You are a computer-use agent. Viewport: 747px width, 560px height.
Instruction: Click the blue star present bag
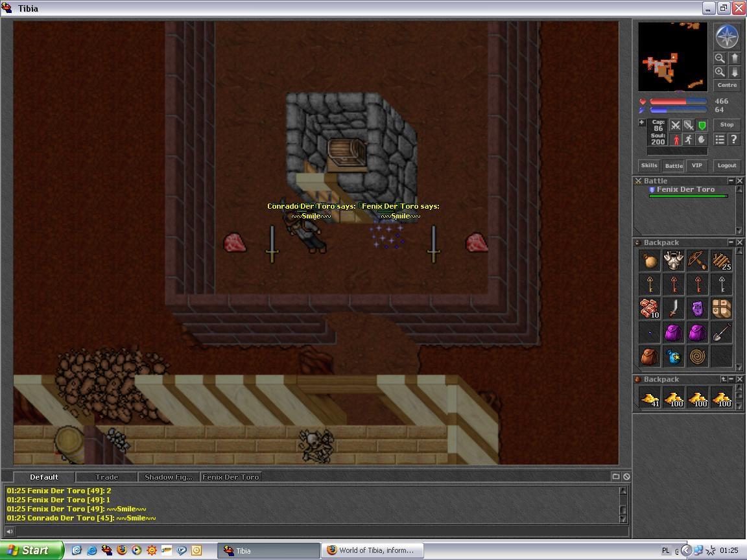(674, 356)
